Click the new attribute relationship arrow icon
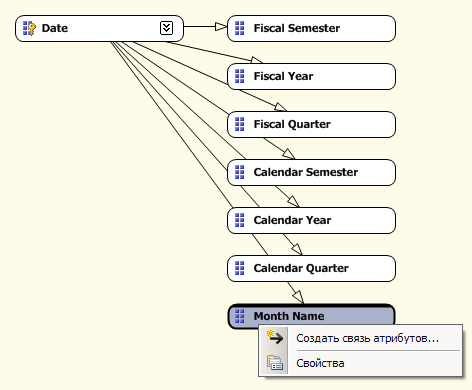Viewport: 472px width, 390px height. pos(275,337)
